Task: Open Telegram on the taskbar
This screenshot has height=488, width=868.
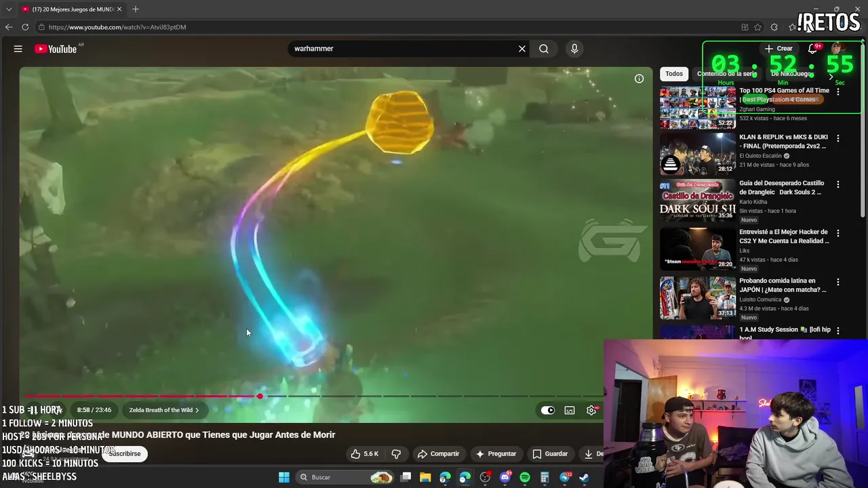Action: 564,477
